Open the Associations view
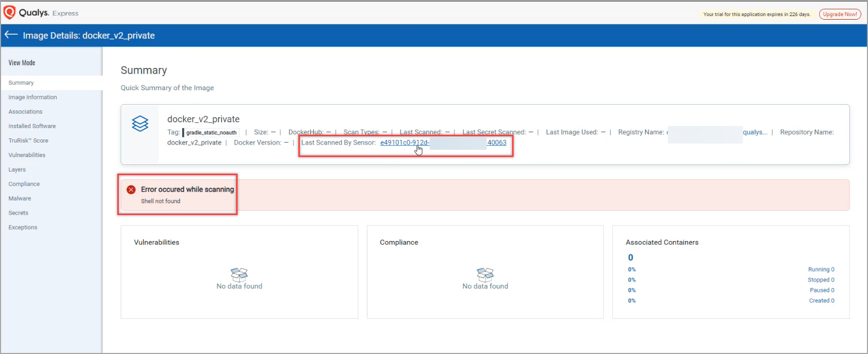Viewport: 868px width, 354px height. (x=25, y=112)
